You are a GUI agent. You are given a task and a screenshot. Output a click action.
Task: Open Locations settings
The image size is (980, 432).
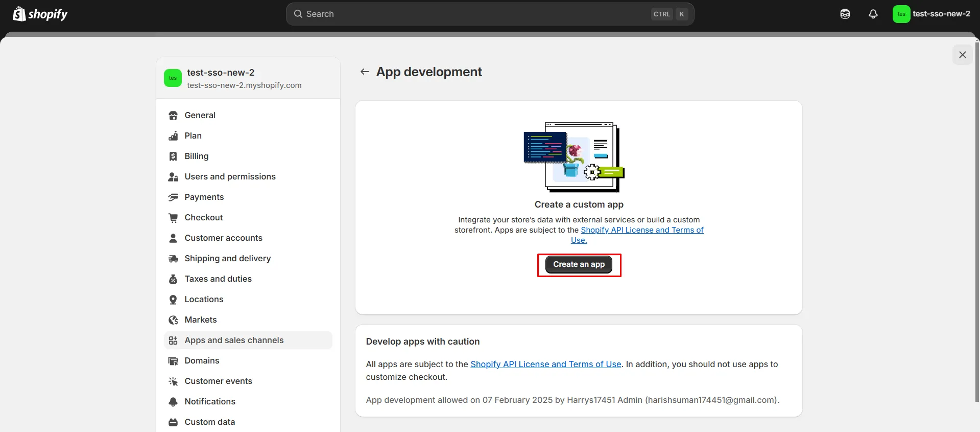coord(248,300)
